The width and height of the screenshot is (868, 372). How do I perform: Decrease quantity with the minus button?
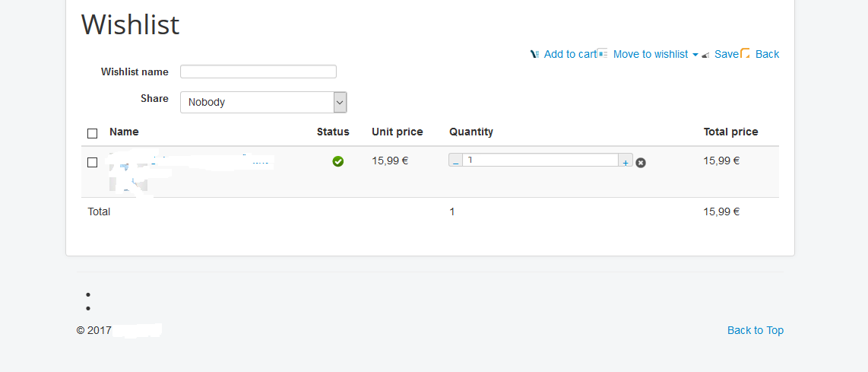pyautogui.click(x=455, y=162)
